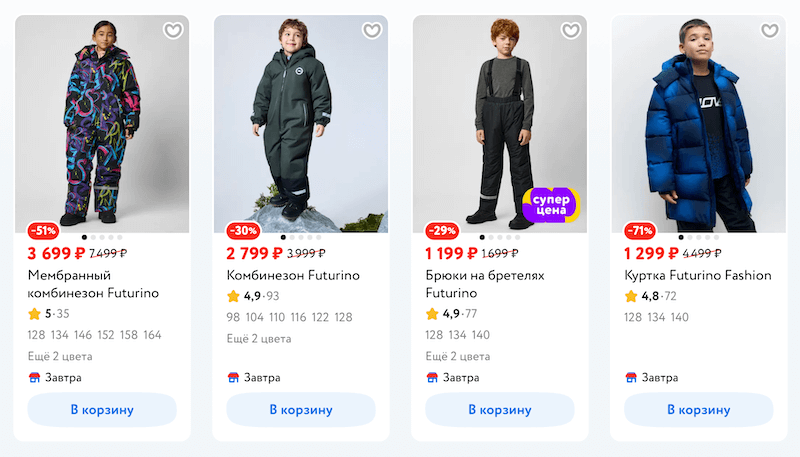Open the boy in black suspender pants photo
The image size is (800, 457).
coord(500,124)
